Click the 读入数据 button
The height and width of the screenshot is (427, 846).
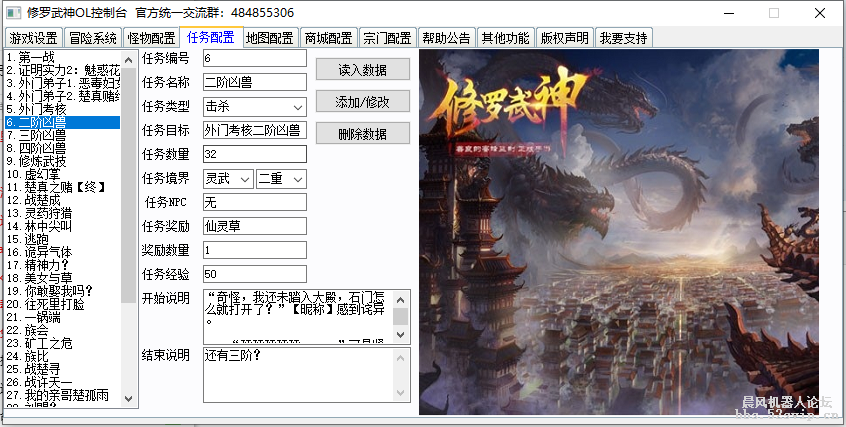(x=363, y=69)
